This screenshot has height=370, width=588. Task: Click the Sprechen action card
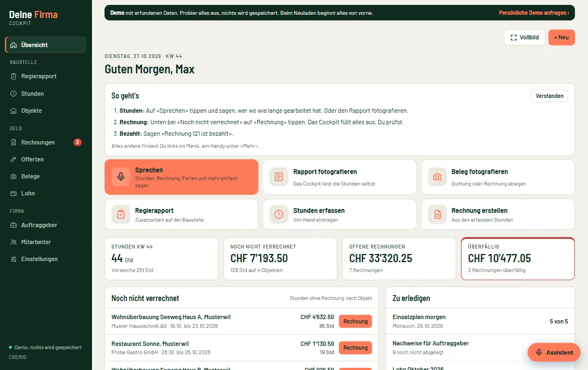182,177
